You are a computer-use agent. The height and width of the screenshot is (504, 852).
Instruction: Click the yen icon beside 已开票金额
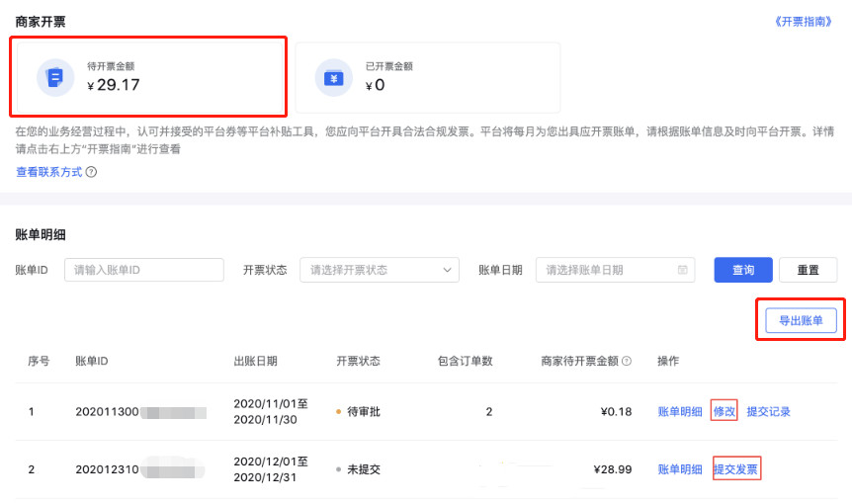coord(333,76)
